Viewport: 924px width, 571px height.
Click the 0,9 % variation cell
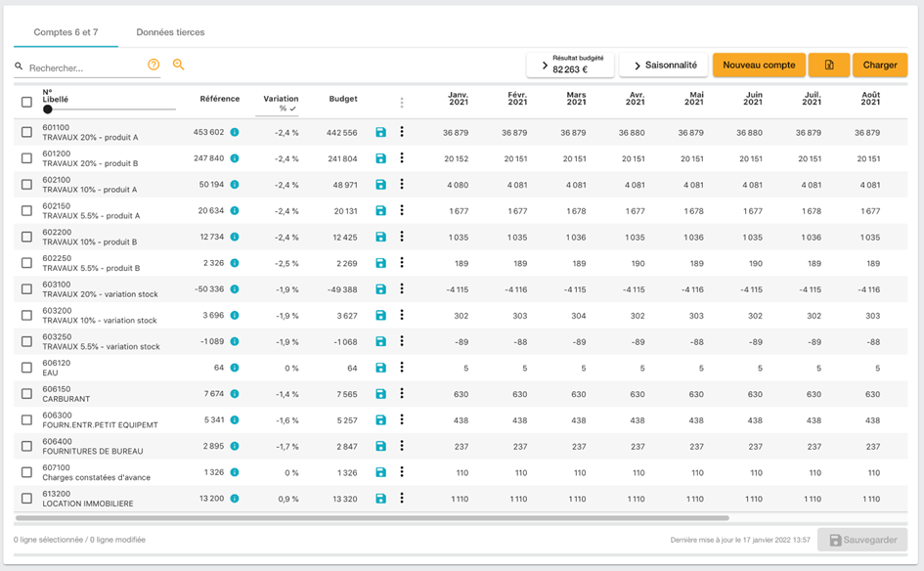pos(288,499)
